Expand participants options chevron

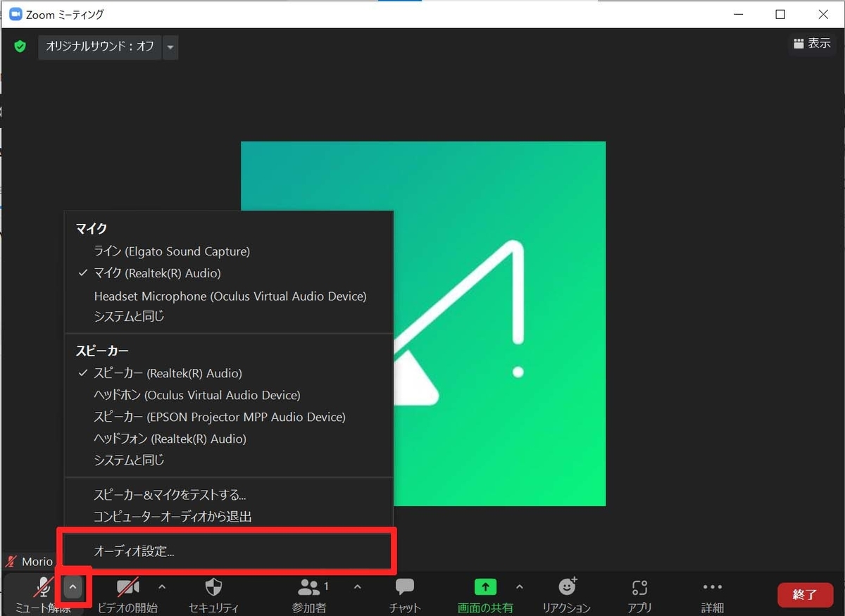point(357,586)
